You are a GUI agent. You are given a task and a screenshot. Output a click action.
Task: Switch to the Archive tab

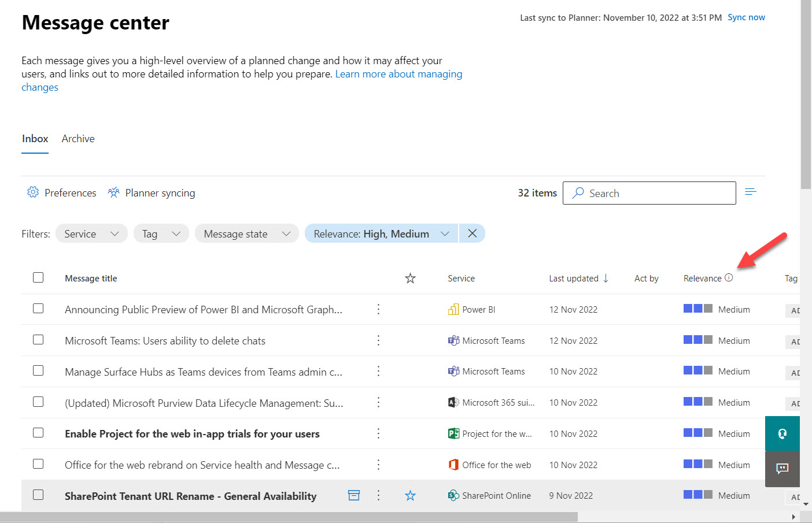pyautogui.click(x=78, y=139)
